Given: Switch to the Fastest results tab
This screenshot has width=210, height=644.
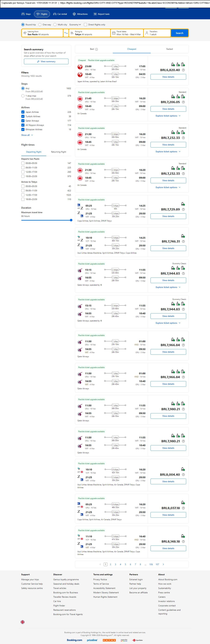Looking at the screenshot, I should [170, 49].
